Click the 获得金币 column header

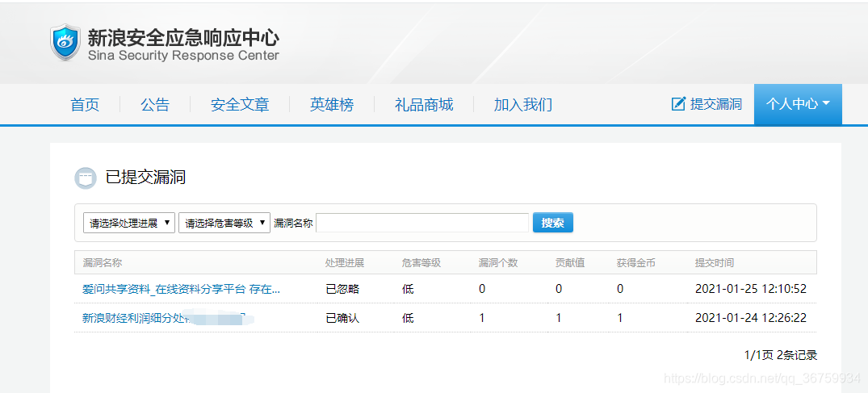636,263
